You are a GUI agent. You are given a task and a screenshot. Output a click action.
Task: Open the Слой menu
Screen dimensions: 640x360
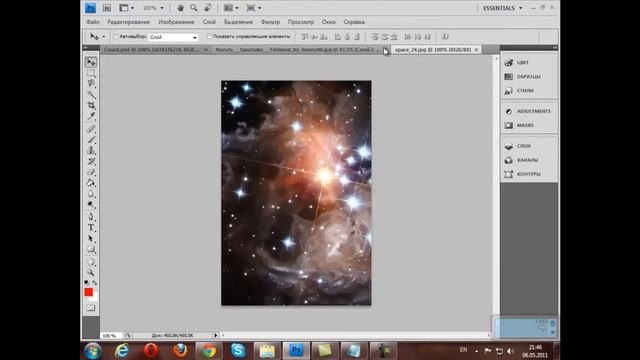tap(209, 22)
